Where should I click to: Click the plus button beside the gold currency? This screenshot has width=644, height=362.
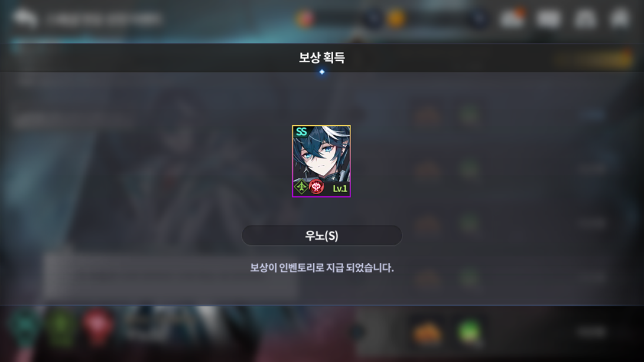(479, 19)
